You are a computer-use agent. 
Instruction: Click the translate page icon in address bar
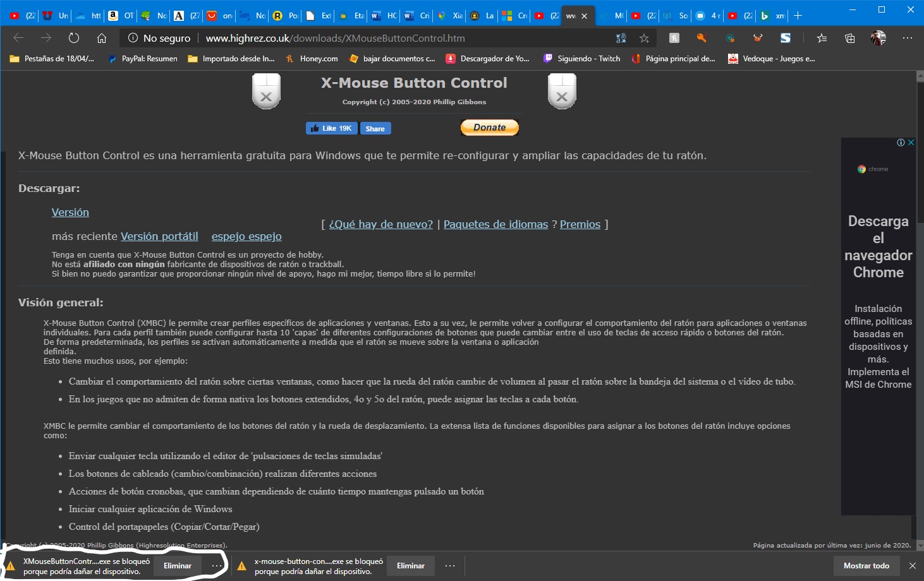click(x=621, y=38)
